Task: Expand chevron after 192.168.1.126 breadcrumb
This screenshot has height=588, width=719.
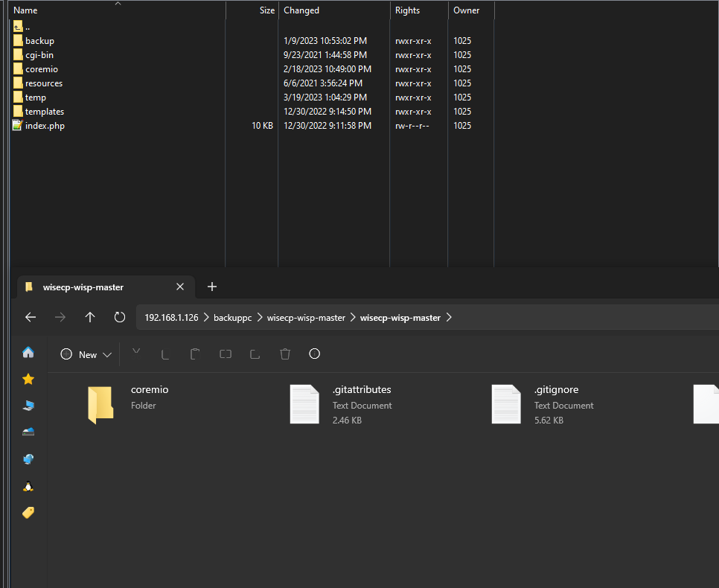Action: 206,317
